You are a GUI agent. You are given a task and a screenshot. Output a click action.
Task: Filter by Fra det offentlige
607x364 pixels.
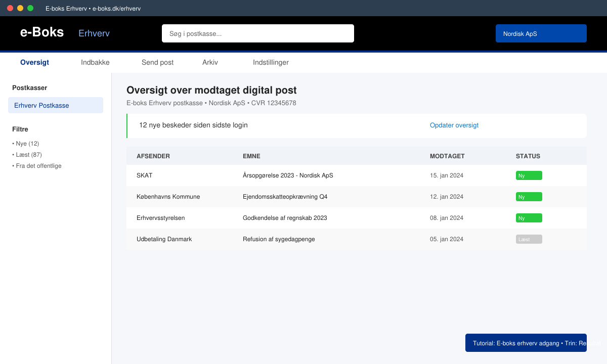(x=37, y=166)
